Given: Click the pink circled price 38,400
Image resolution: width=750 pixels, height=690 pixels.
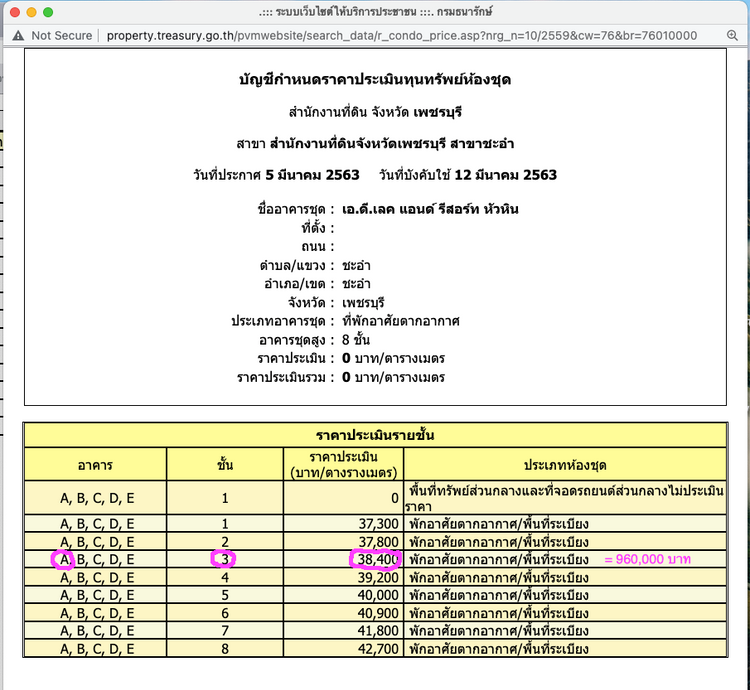Looking at the screenshot, I should click(x=375, y=559).
